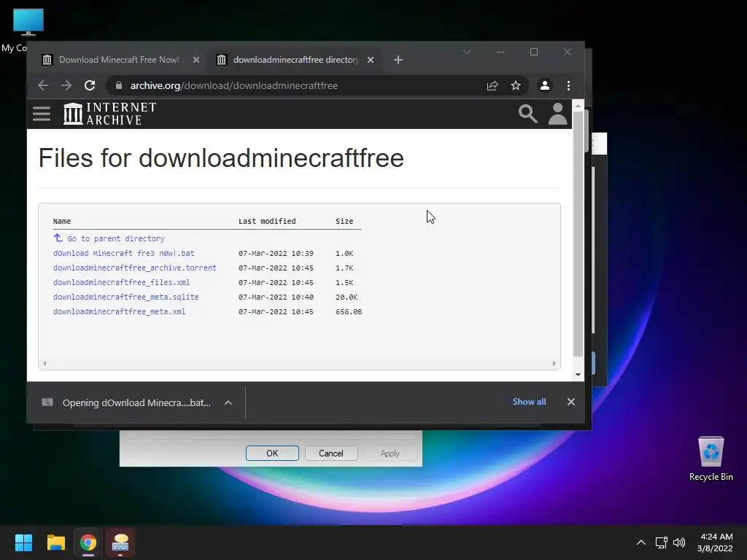The height and width of the screenshot is (560, 747).
Task: Open downloadminecraftfree_files.xml link
Action: click(x=122, y=282)
